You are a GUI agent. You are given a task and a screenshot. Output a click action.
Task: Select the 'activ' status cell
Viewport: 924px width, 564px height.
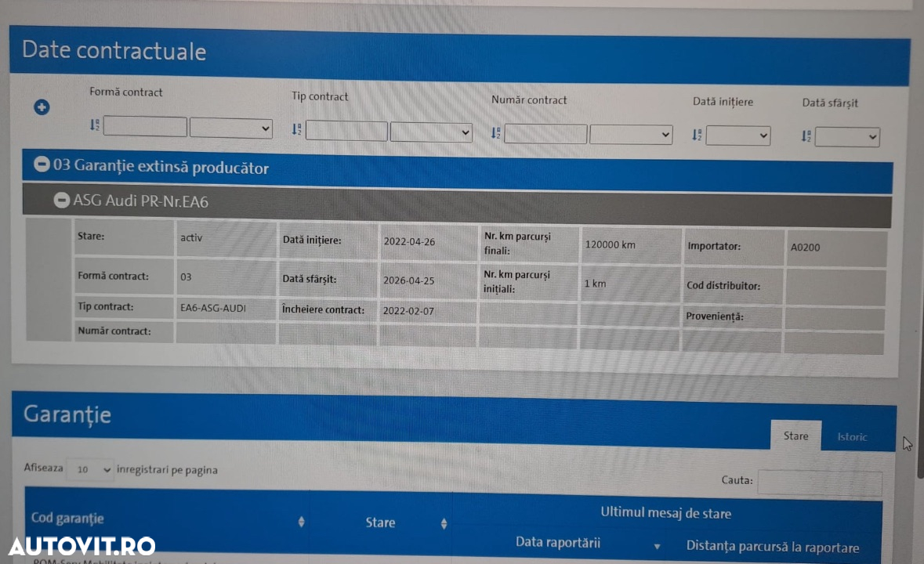click(x=225, y=238)
